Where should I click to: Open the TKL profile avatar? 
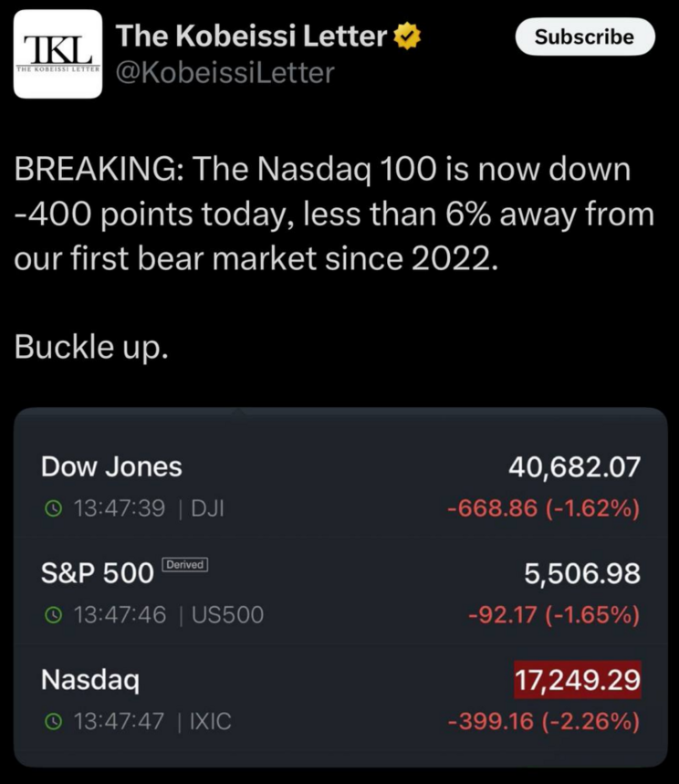(57, 54)
